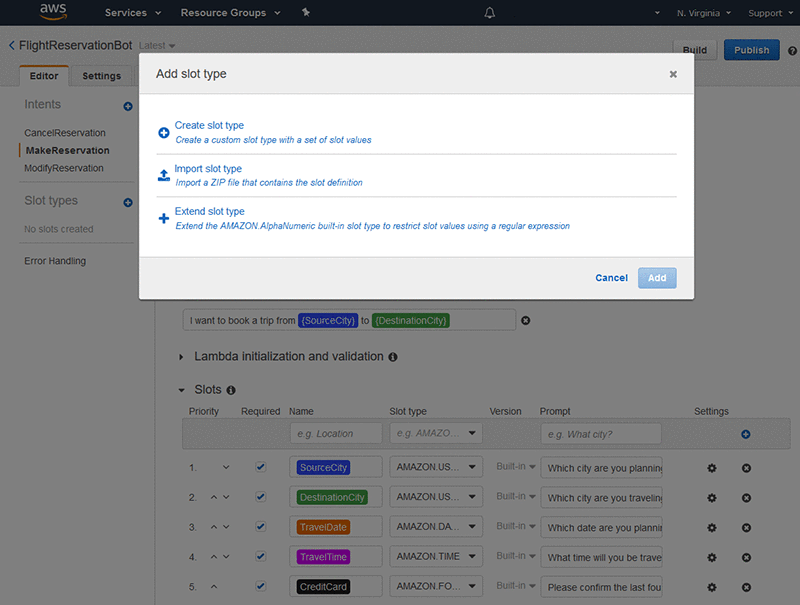Add a new slot type with plus icon
The height and width of the screenshot is (605, 800).
pos(128,203)
